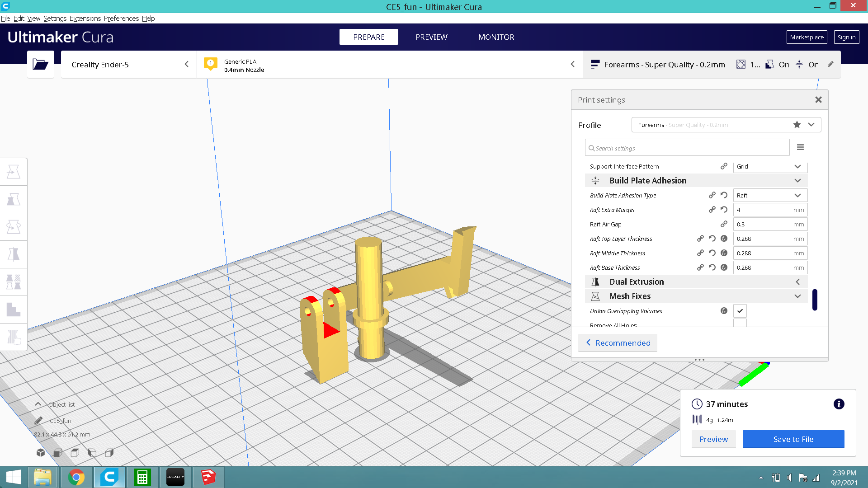
Task: Click the Preview button near print time
Action: (714, 439)
